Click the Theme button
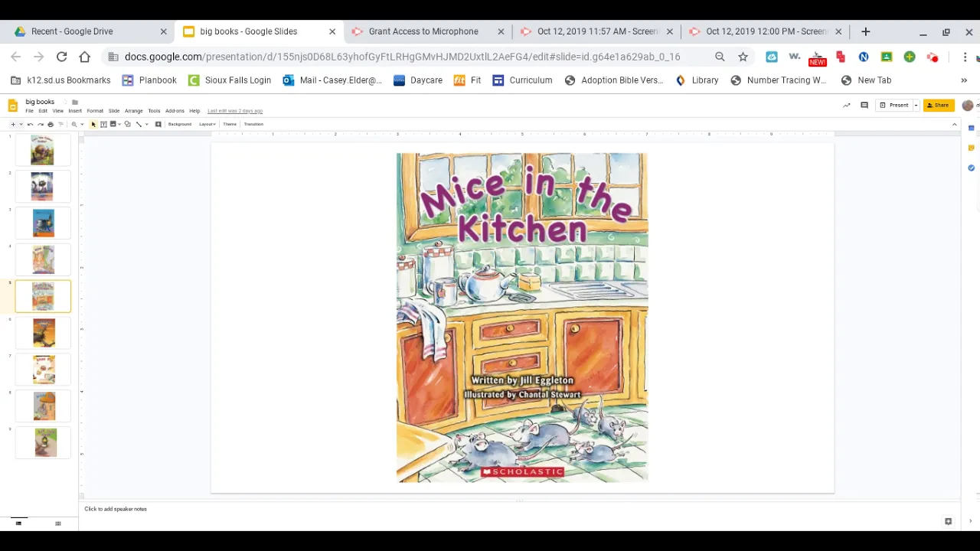The image size is (980, 551). coord(230,124)
